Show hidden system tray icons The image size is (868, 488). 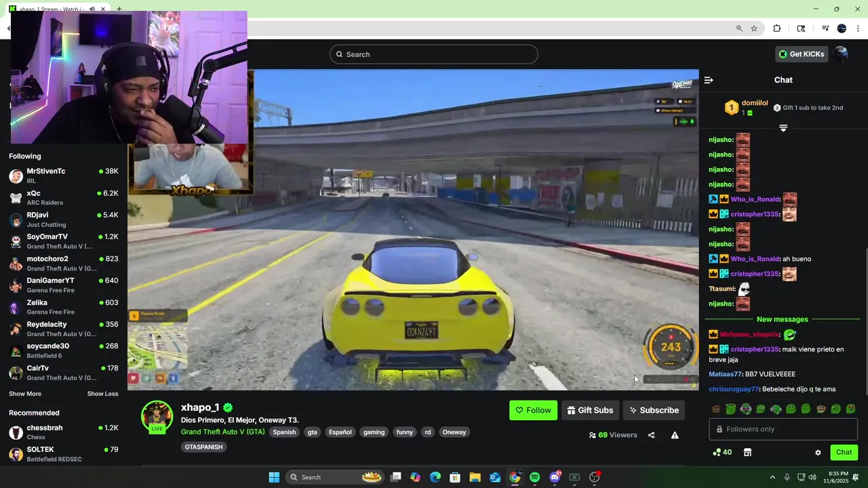[772, 477]
